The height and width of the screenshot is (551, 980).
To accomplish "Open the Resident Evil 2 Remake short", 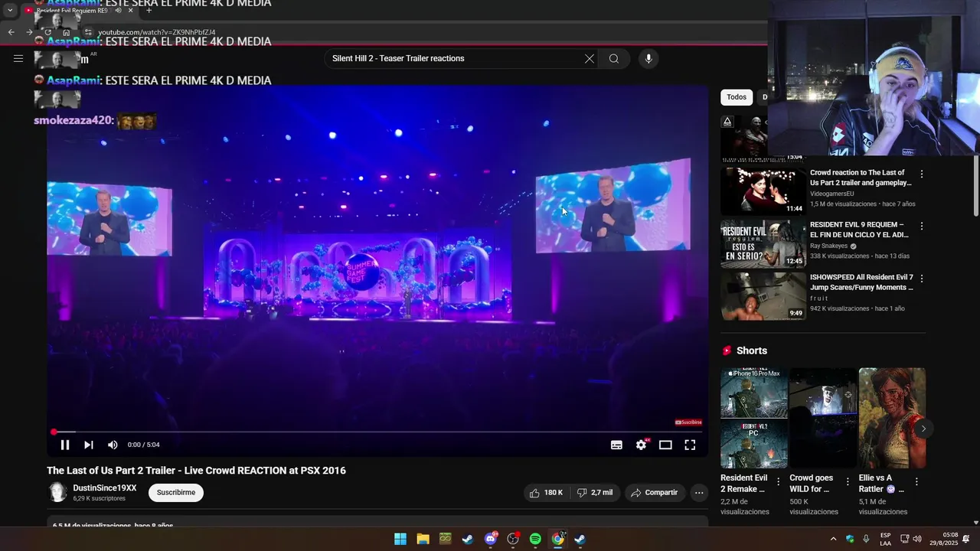I will pos(754,419).
